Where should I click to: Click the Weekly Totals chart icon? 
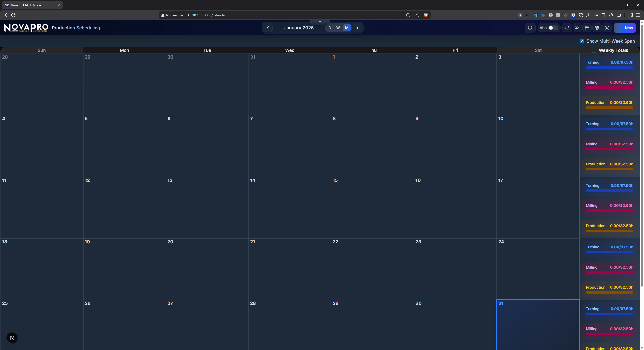(593, 50)
